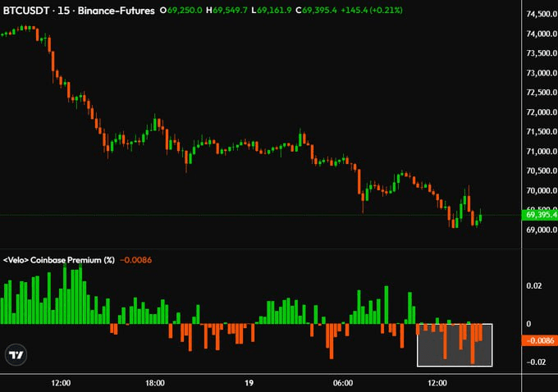Click the 71,000.0 price axis label
Screen dimensions: 558x392
(x=541, y=152)
